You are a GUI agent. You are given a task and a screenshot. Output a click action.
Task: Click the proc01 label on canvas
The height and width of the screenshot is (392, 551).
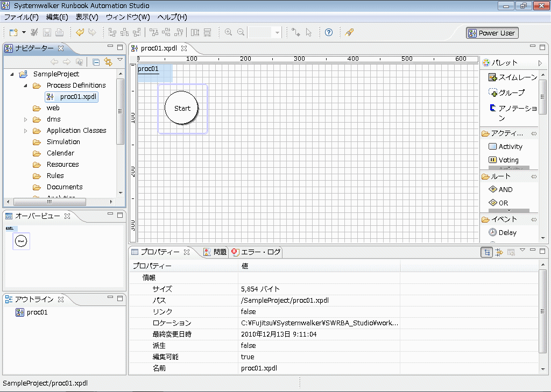point(148,69)
